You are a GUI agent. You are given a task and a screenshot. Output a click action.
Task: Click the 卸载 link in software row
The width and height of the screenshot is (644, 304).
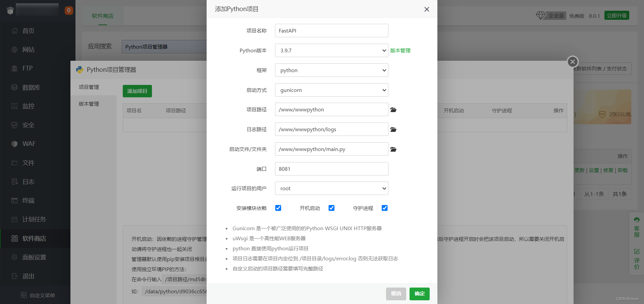(x=623, y=170)
